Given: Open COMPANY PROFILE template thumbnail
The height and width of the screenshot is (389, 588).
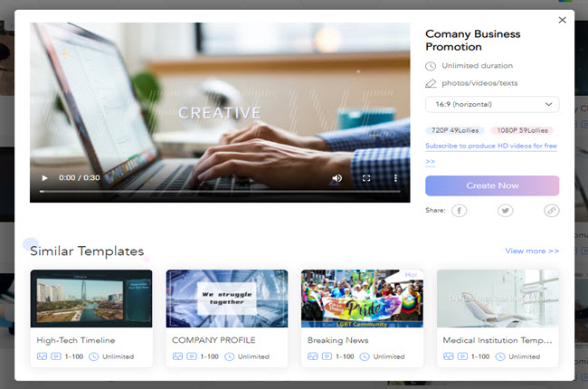Looking at the screenshot, I should pyautogui.click(x=227, y=299).
